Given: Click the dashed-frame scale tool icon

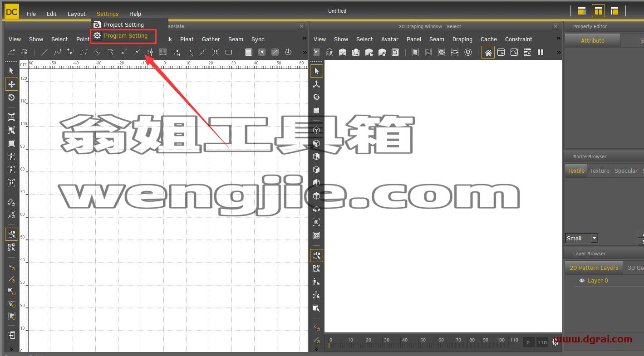Looking at the screenshot, I should [x=11, y=117].
